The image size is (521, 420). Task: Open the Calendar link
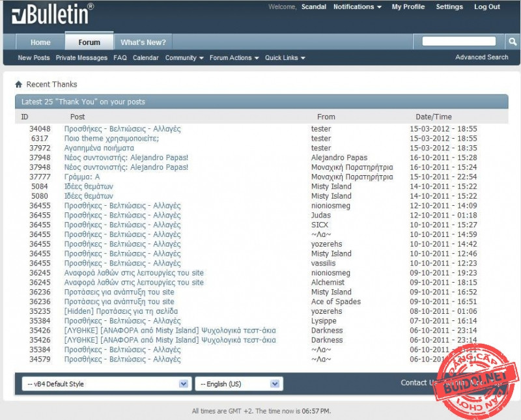coord(145,58)
